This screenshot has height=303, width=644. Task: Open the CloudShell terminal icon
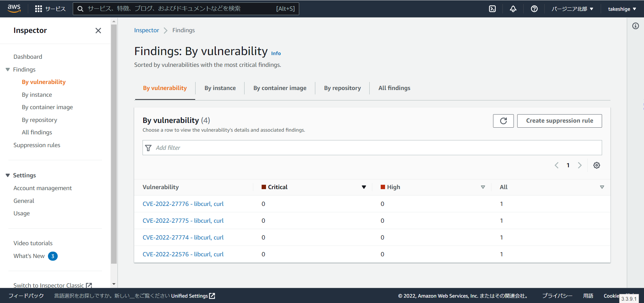point(492,9)
